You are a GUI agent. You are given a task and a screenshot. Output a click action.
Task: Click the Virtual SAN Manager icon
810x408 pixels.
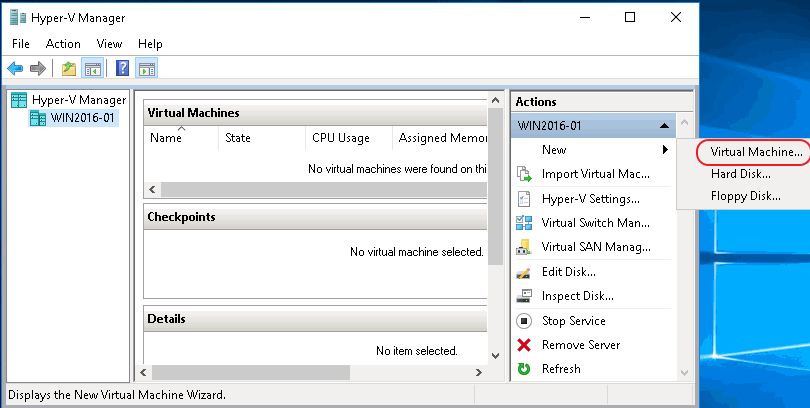[x=524, y=247]
